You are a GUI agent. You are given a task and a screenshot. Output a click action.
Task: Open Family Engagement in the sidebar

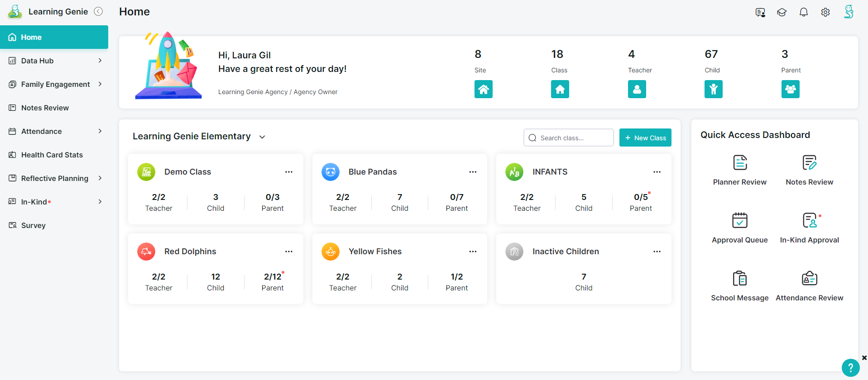click(x=54, y=84)
